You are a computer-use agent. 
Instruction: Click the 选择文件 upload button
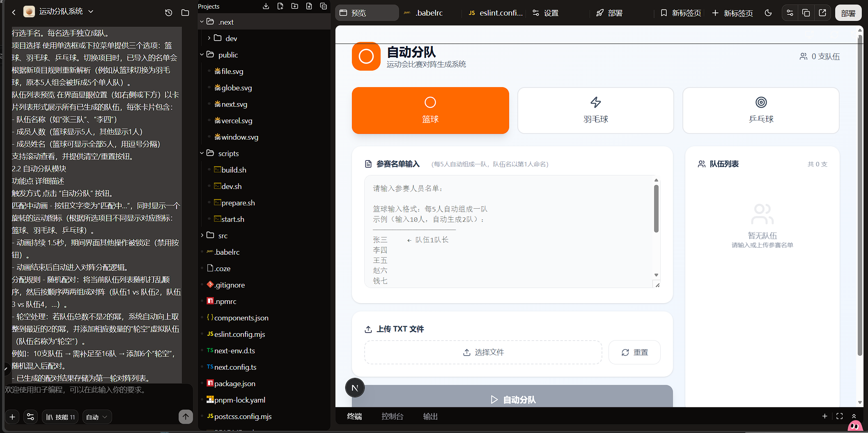[x=483, y=352]
